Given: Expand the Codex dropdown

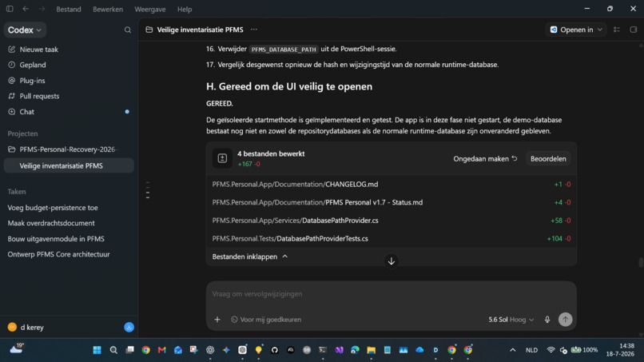Looking at the screenshot, I should [25, 30].
